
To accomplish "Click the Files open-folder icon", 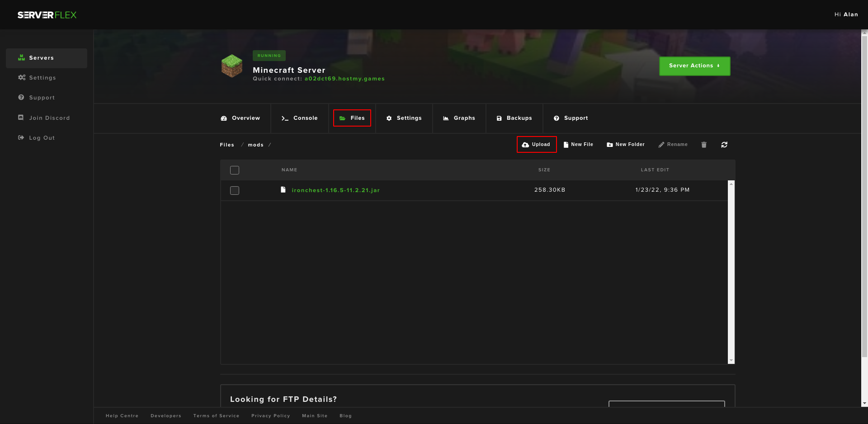I will coord(343,118).
